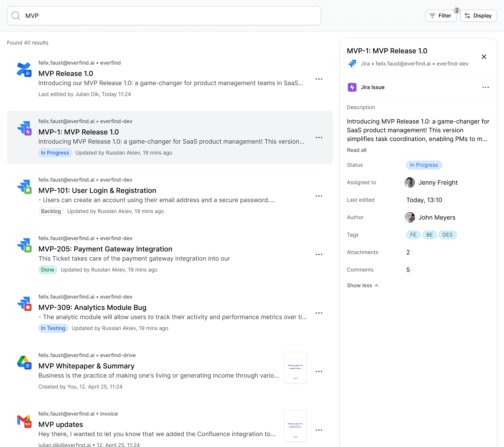Open MVP Whitepaper & Summary document

click(86, 366)
